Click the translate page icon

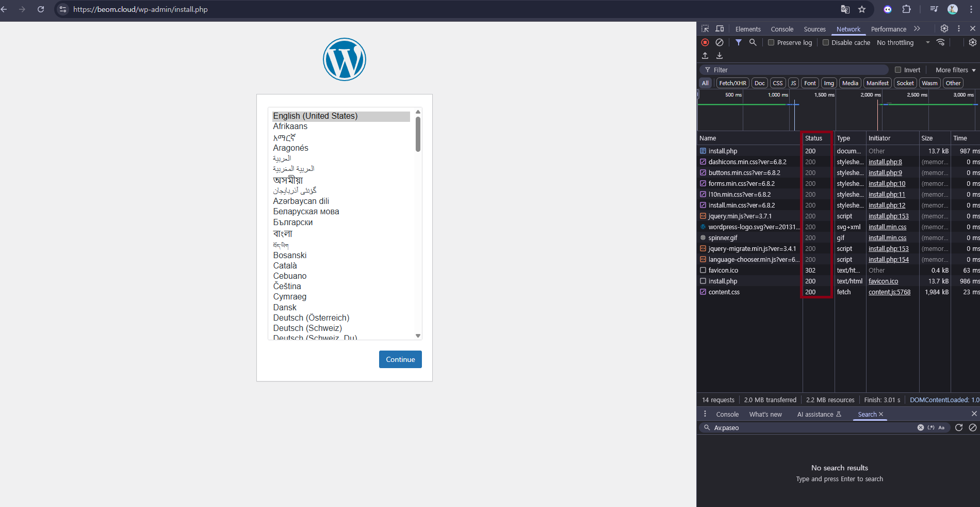point(845,9)
